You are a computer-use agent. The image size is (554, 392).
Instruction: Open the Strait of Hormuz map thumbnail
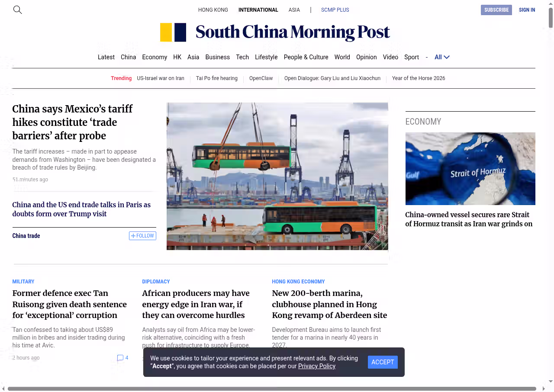[470, 169]
